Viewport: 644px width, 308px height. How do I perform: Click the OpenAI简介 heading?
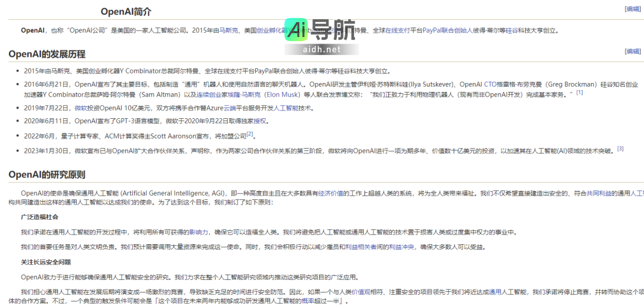tap(126, 12)
